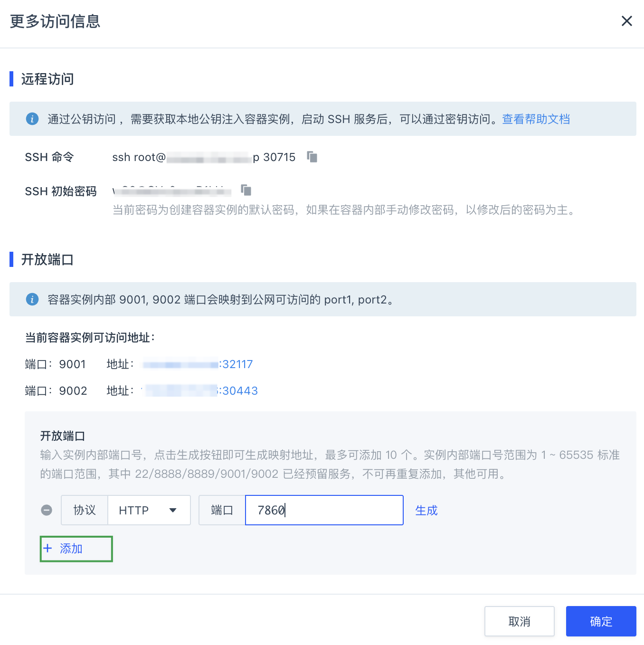Click the 端口: 9002 text

[x=56, y=391]
